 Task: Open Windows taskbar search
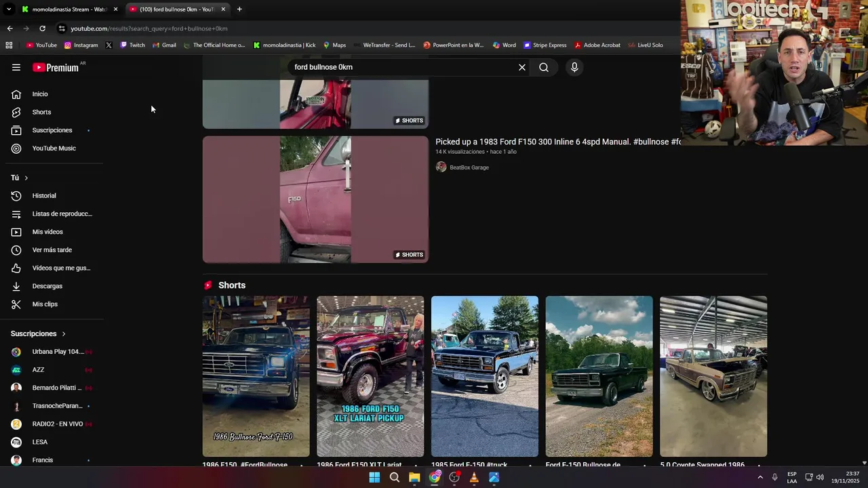(x=394, y=477)
